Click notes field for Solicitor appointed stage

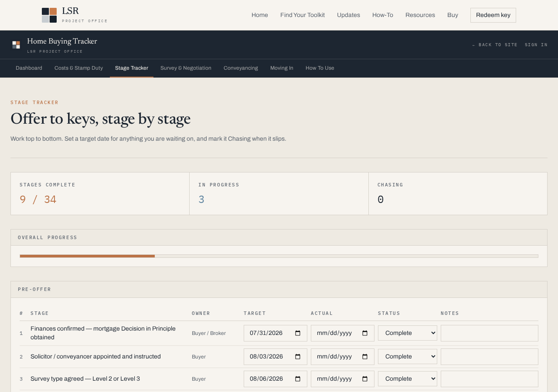[490, 357]
